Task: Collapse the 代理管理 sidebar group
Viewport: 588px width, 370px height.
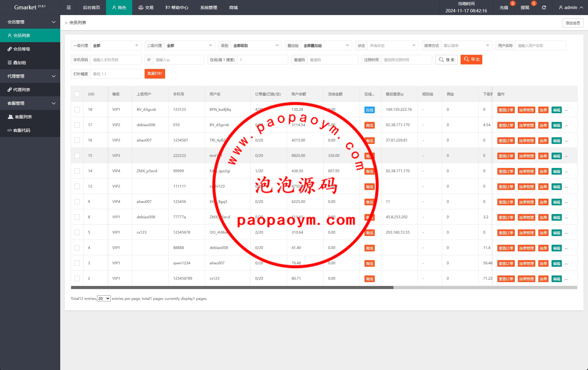Action: 30,76
